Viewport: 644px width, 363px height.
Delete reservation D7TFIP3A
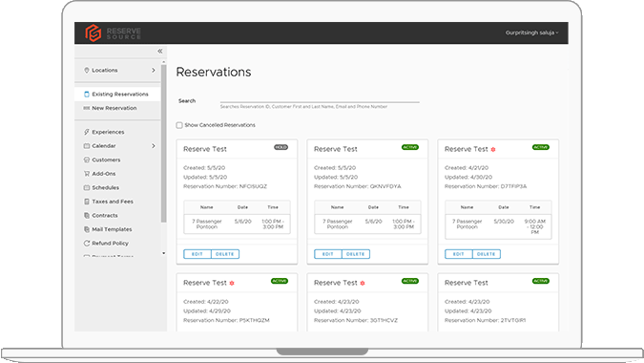(487, 254)
